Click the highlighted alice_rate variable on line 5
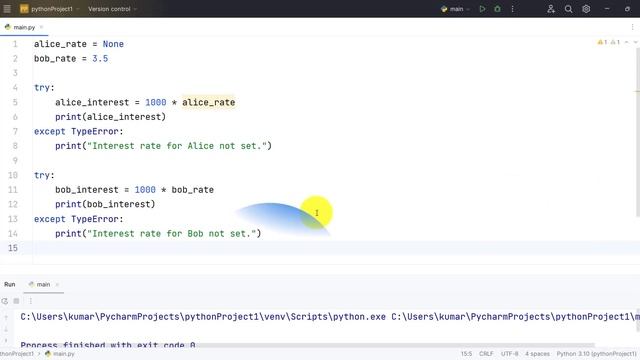 209,102
